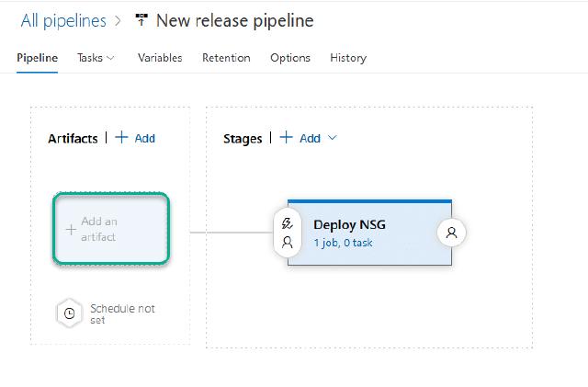This screenshot has height=387, width=588.
Task: Click the New release pipeline title
Action: pos(235,20)
